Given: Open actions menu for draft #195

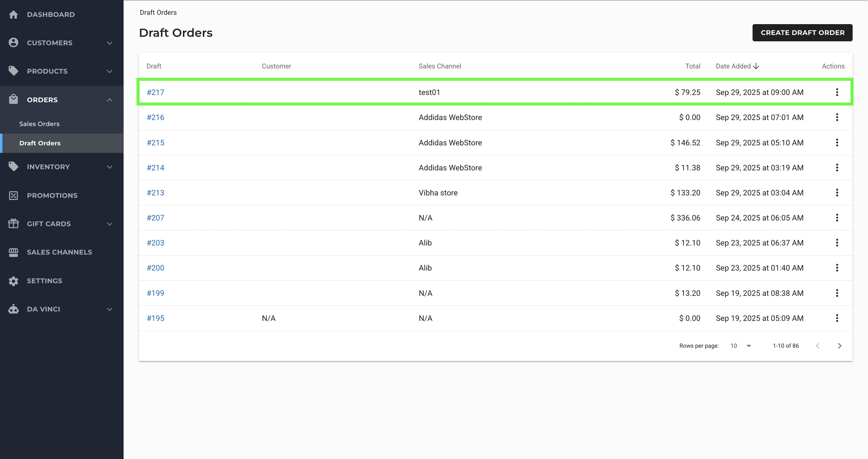Looking at the screenshot, I should [837, 318].
